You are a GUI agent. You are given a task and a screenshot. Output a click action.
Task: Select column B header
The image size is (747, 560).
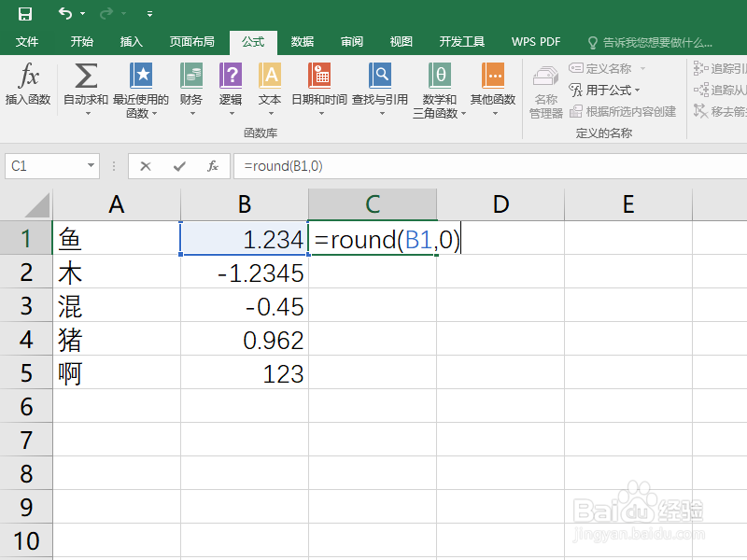point(245,204)
